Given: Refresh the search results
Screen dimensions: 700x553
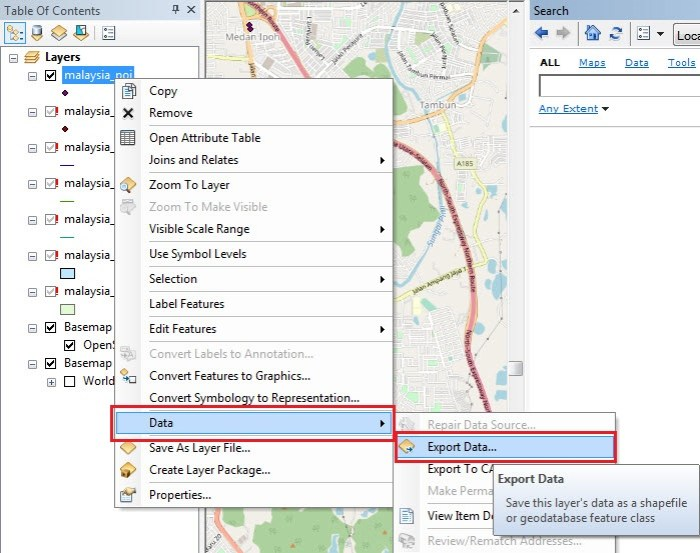Looking at the screenshot, I should pos(616,33).
